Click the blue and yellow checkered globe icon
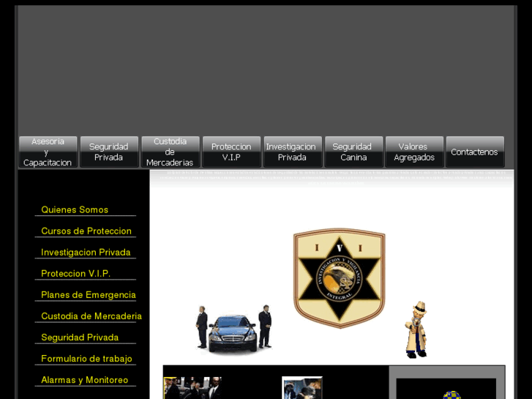Image resolution: width=532 pixels, height=399 pixels. pos(452,395)
